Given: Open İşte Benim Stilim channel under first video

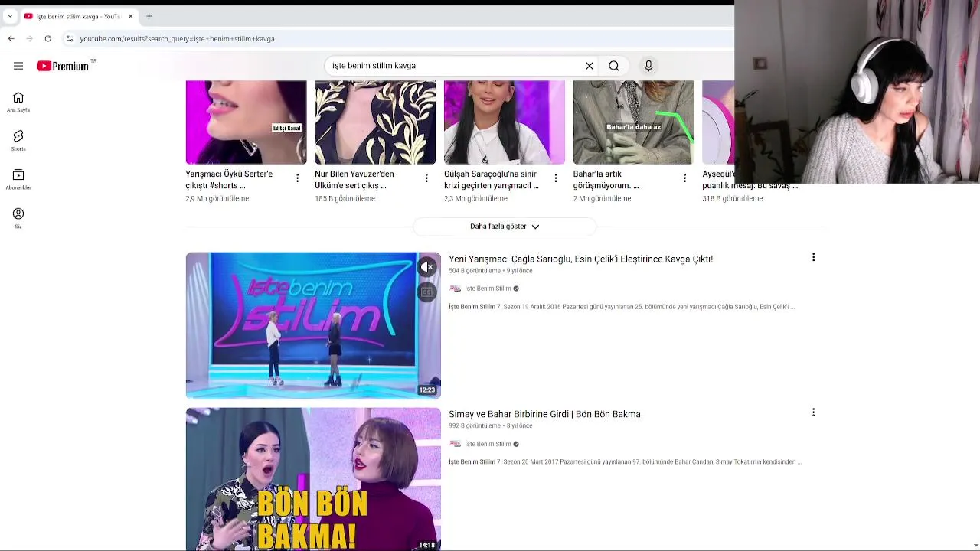Looking at the screenshot, I should 488,289.
